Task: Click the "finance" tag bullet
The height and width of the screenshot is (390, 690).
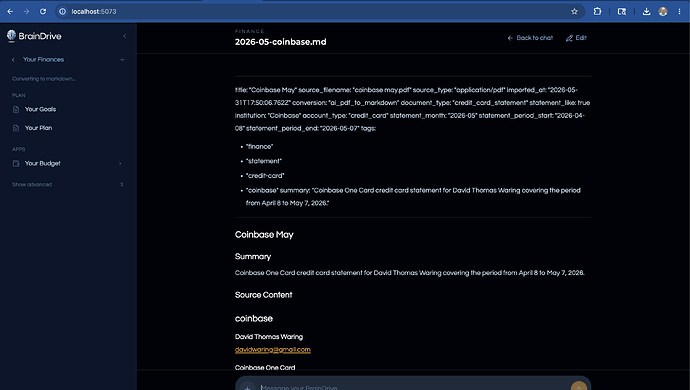Action: 260,147
